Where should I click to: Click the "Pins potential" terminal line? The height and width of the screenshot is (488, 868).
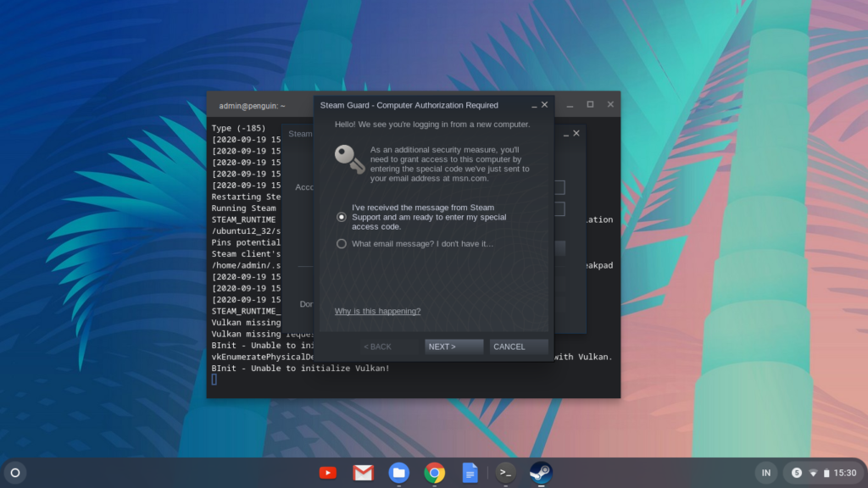coord(247,242)
